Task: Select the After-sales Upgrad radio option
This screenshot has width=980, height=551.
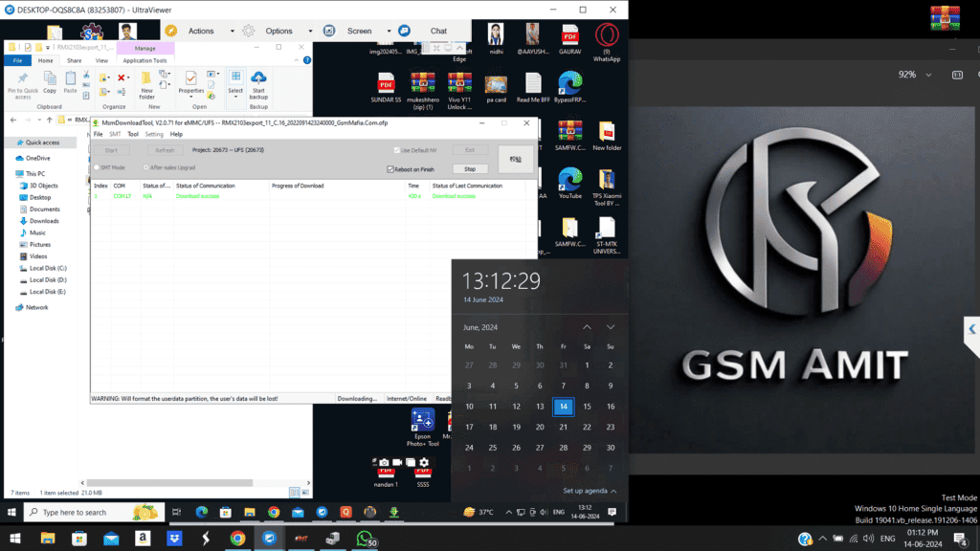Action: click(x=146, y=167)
